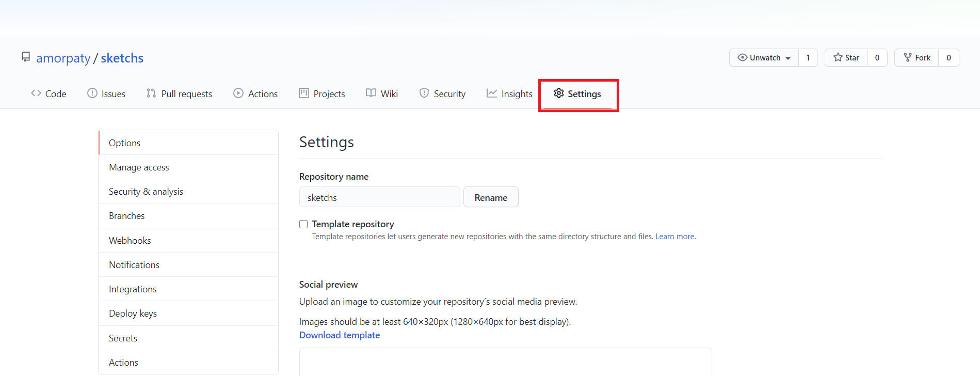Switch to the Actions tab
Image resolution: width=980 pixels, height=376 pixels.
pos(255,93)
